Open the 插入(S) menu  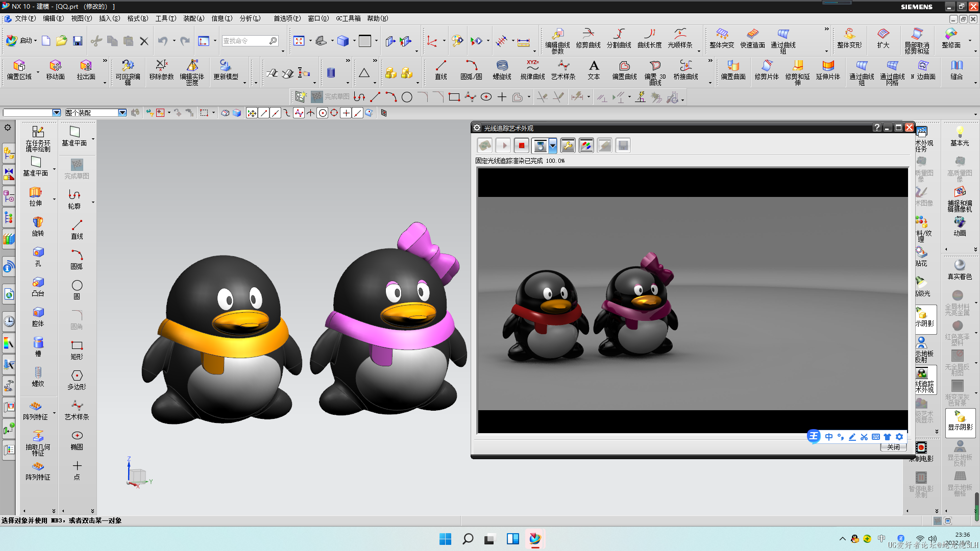point(109,18)
